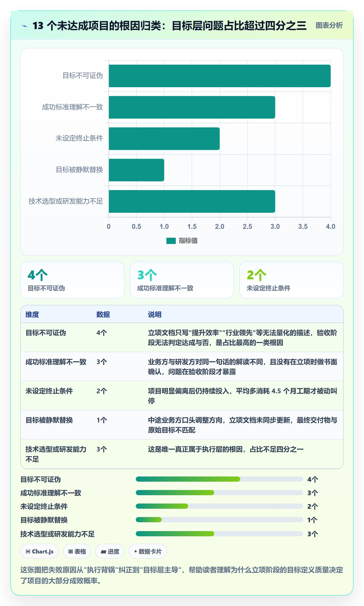
Task: Click the 指标值 legend text
Action: click(188, 241)
